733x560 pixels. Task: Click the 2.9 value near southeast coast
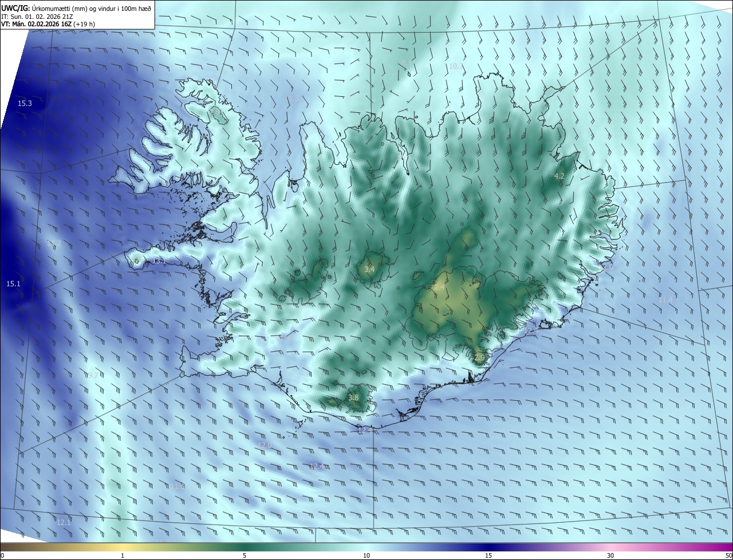[479, 357]
